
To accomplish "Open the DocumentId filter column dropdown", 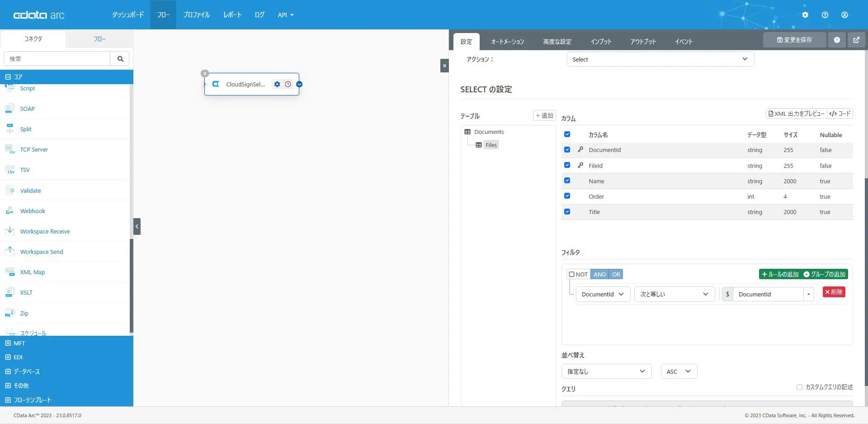I will (x=603, y=294).
